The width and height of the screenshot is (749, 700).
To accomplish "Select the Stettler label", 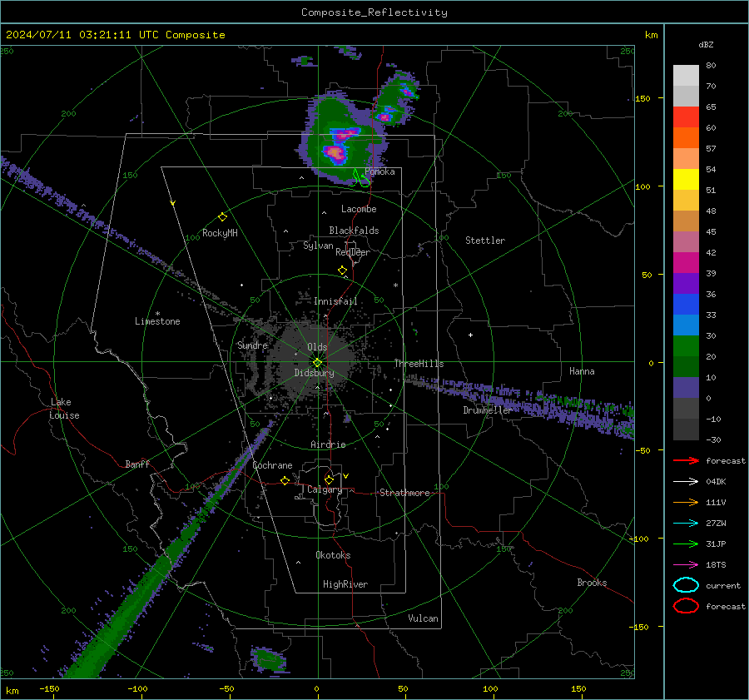I will (x=485, y=241).
